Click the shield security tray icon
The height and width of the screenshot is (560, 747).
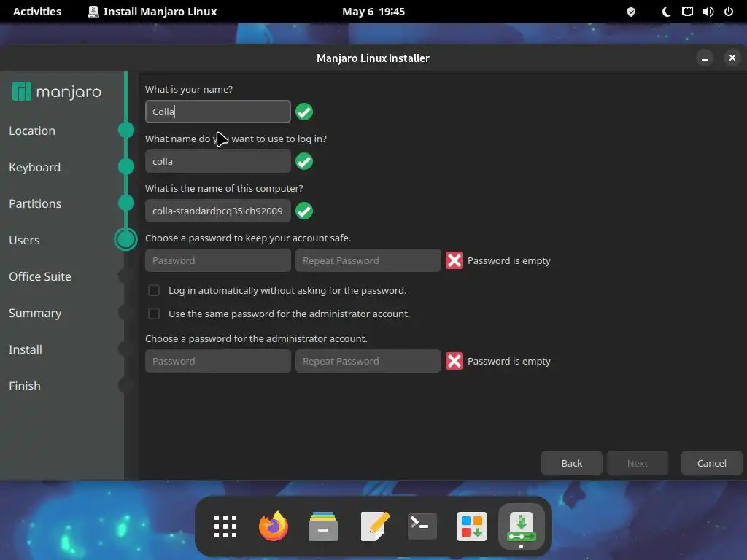[x=631, y=12]
